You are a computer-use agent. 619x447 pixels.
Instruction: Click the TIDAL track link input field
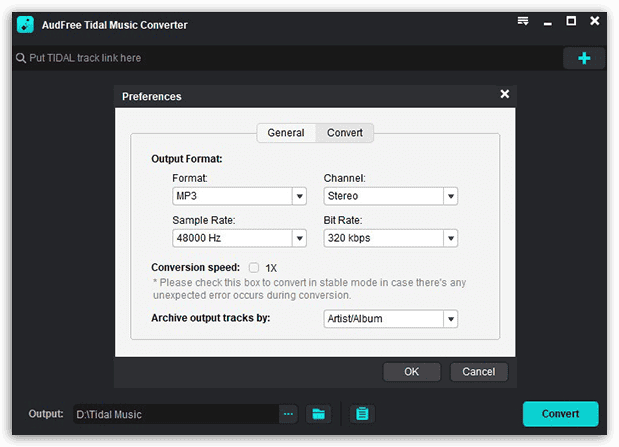point(288,58)
